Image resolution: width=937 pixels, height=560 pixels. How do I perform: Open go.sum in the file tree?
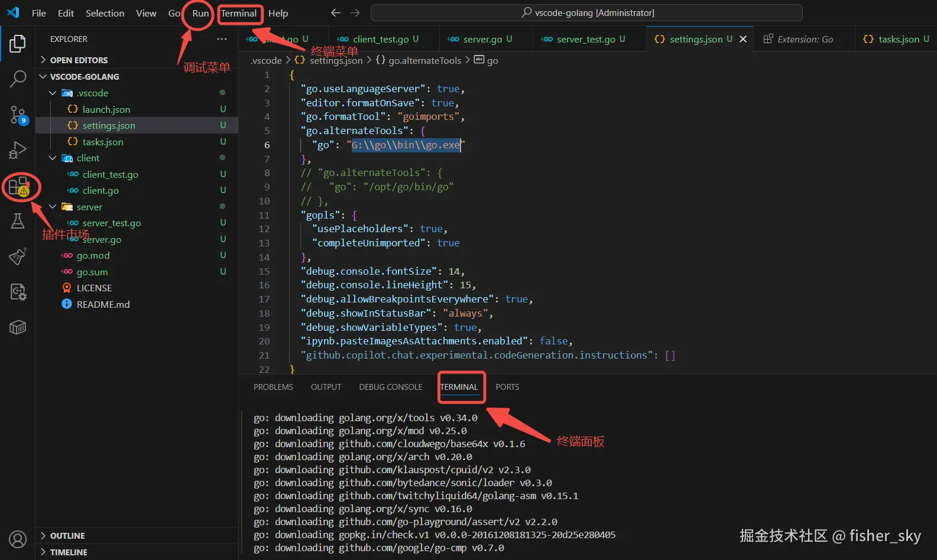click(137, 272)
